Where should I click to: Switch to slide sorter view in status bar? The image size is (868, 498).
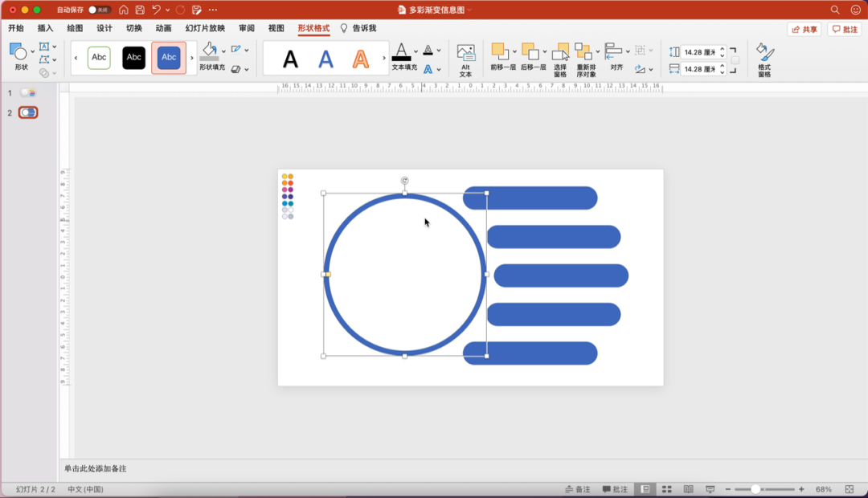click(x=666, y=489)
